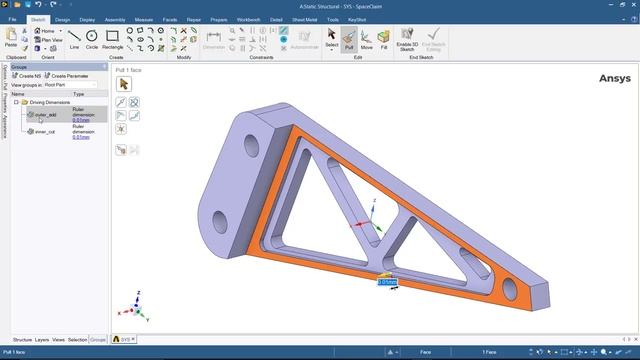The image size is (640, 360).
Task: Click the Undo arrow in title bar
Action: (38, 4)
